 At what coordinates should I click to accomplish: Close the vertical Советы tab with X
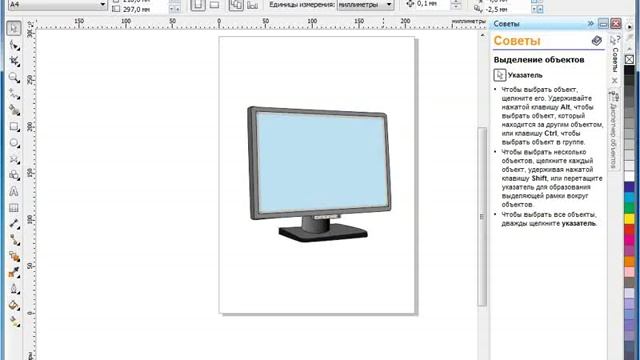614,81
